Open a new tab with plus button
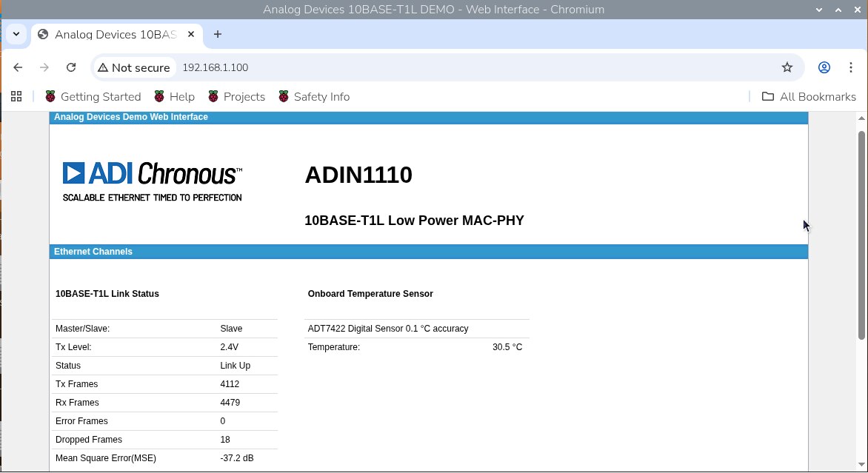Viewport: 868px width, 473px height. 218,34
